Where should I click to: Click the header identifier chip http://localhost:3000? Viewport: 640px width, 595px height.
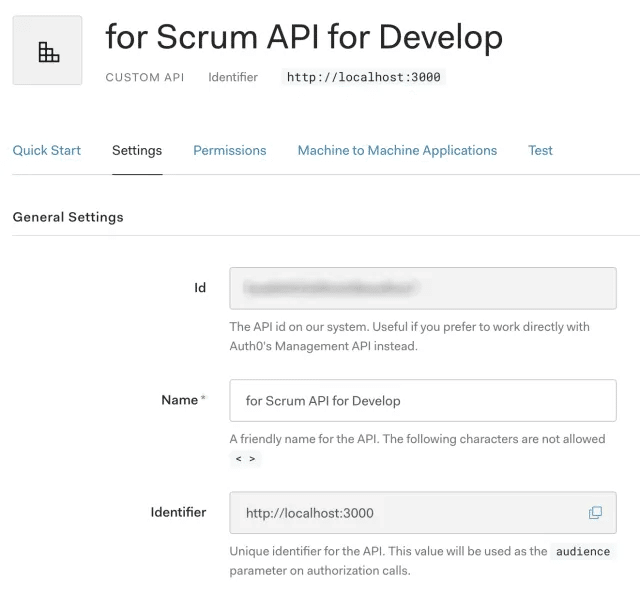(364, 77)
